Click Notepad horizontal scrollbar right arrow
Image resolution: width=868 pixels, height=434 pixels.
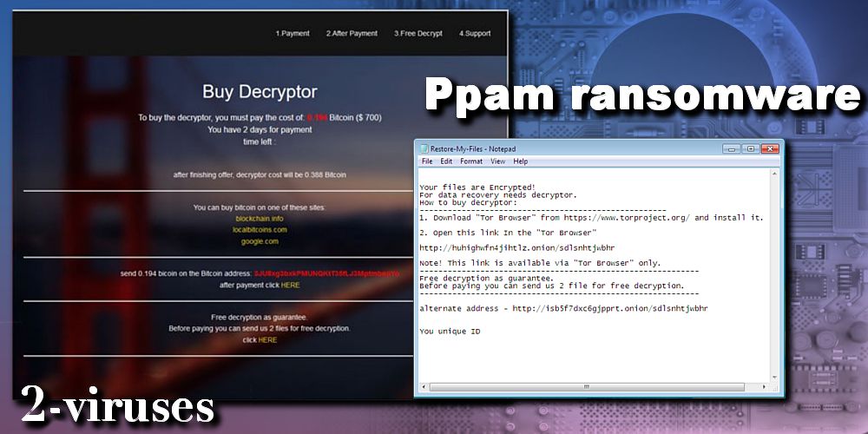(765, 387)
